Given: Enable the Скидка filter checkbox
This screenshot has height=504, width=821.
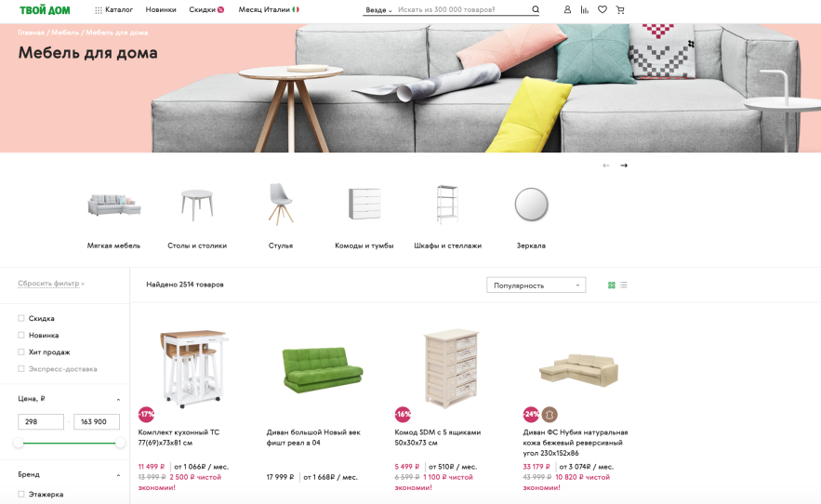Looking at the screenshot, I should (21, 318).
